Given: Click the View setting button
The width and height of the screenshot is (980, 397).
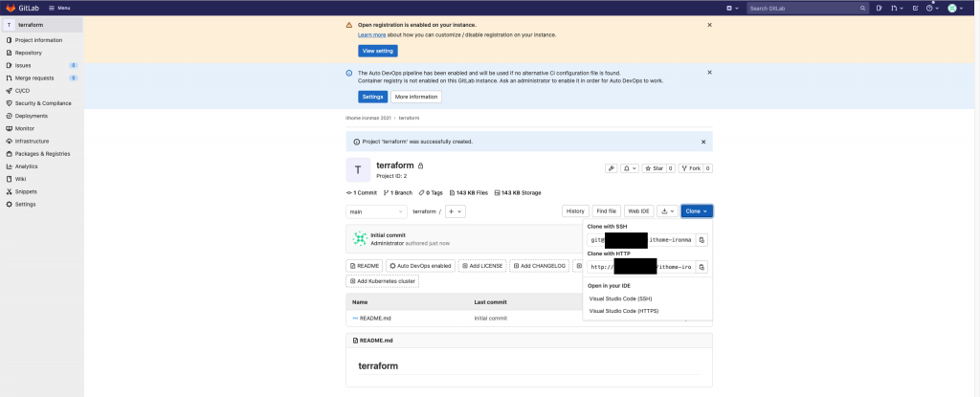Looking at the screenshot, I should (x=377, y=51).
